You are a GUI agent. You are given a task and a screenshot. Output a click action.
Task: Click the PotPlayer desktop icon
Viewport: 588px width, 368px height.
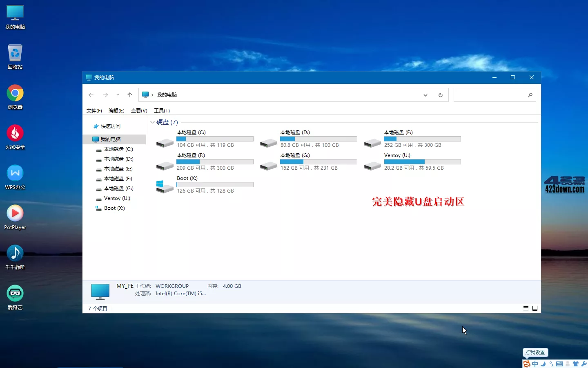pos(15,214)
